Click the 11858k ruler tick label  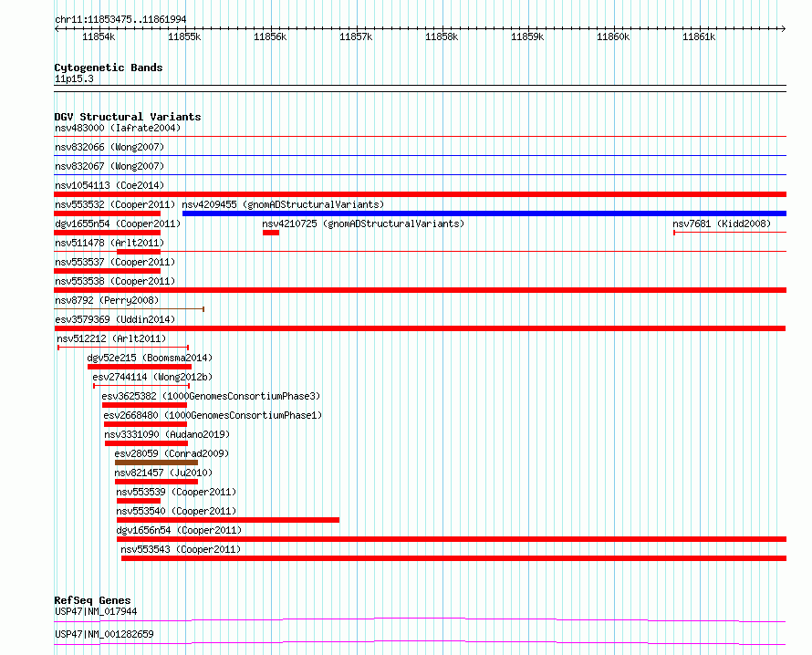coord(442,37)
